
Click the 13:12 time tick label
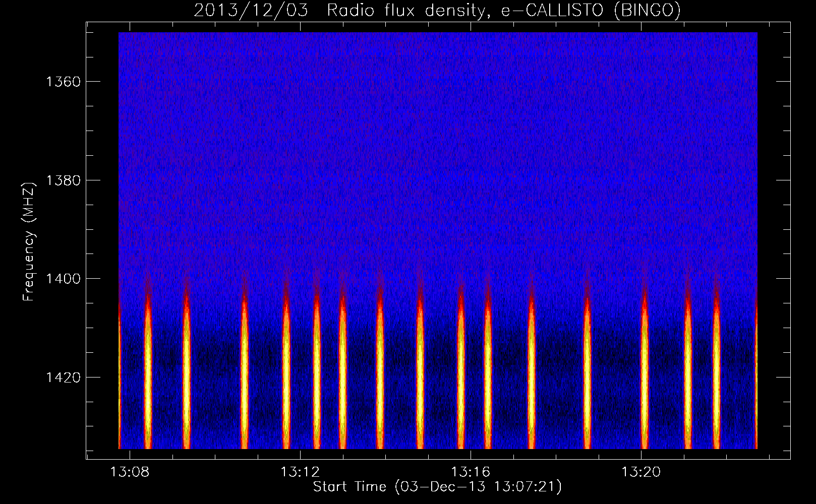[x=300, y=472]
